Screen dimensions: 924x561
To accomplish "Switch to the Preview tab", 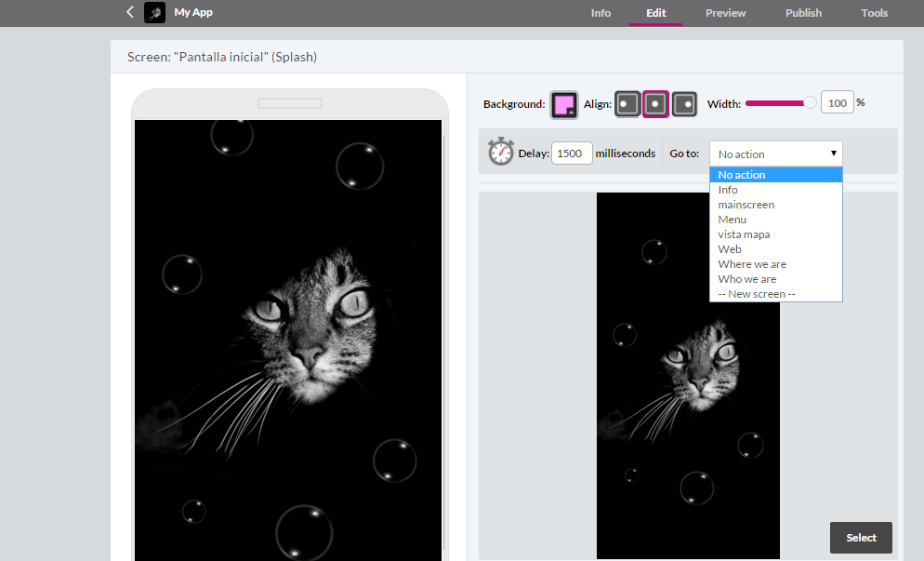I will pos(725,13).
